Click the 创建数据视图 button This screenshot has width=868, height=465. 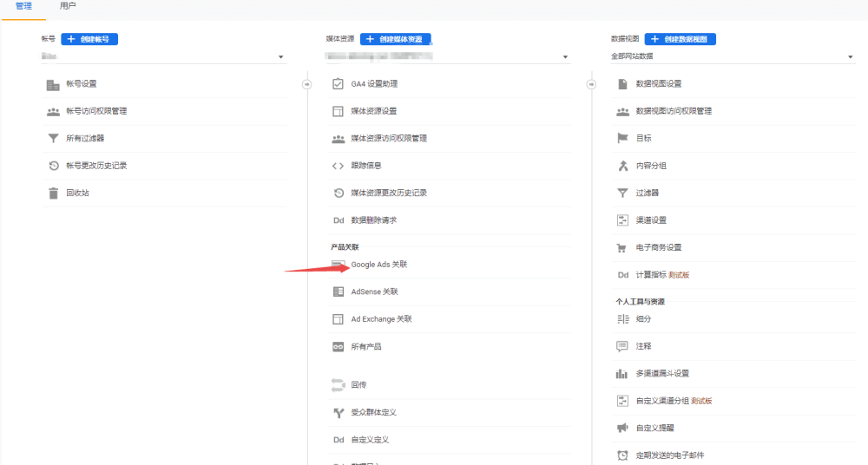681,39
